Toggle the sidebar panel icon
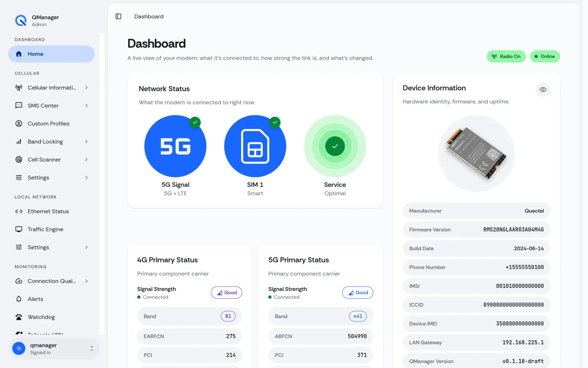This screenshot has width=588, height=368. click(x=118, y=17)
